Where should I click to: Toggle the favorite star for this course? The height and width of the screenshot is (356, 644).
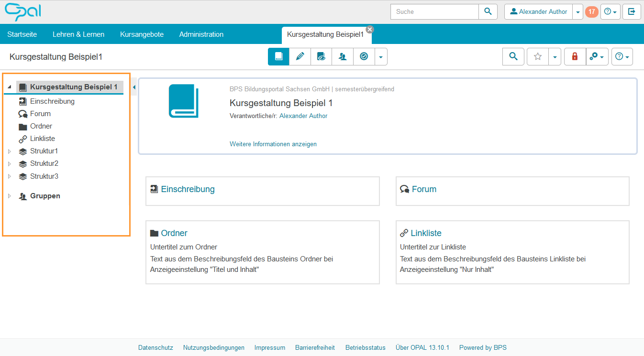tap(538, 56)
